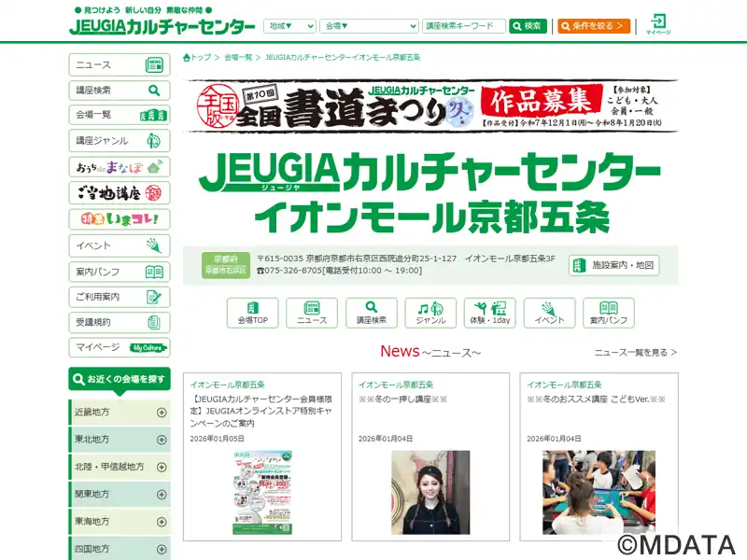
Task: Open the 書道まつり 作品募集 banner
Action: point(430,105)
